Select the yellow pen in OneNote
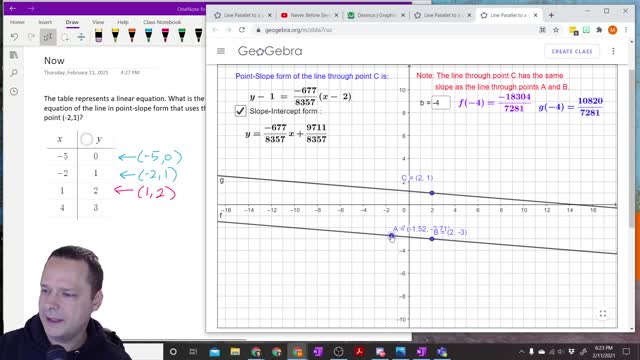This screenshot has width=640, height=360. [115, 36]
